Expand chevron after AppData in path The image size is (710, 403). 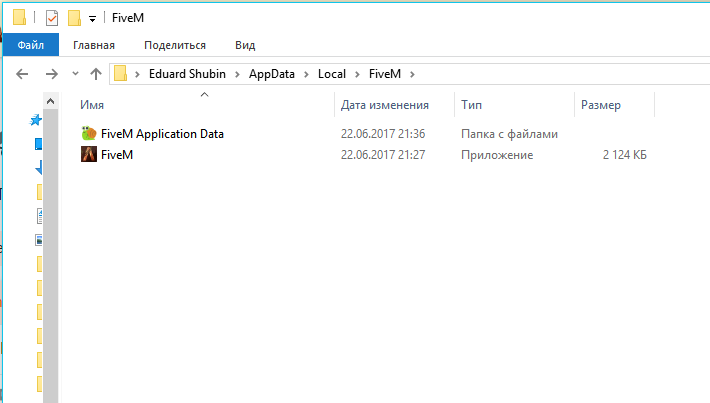coord(307,74)
